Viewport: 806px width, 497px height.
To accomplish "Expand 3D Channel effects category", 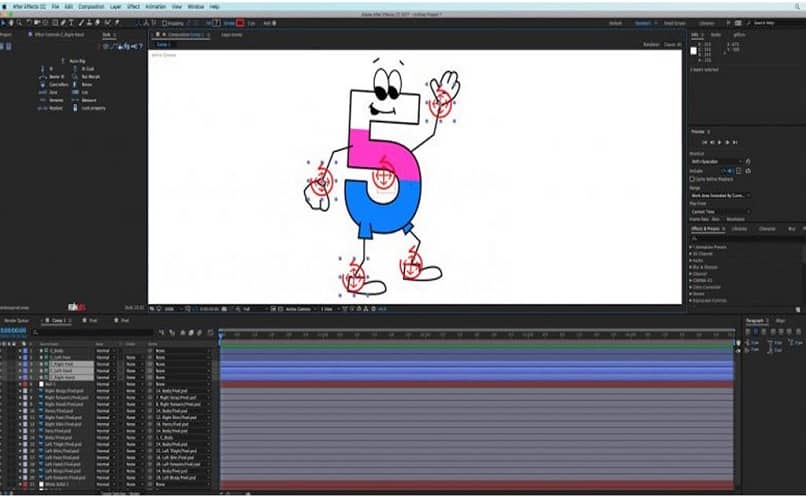I will point(690,254).
